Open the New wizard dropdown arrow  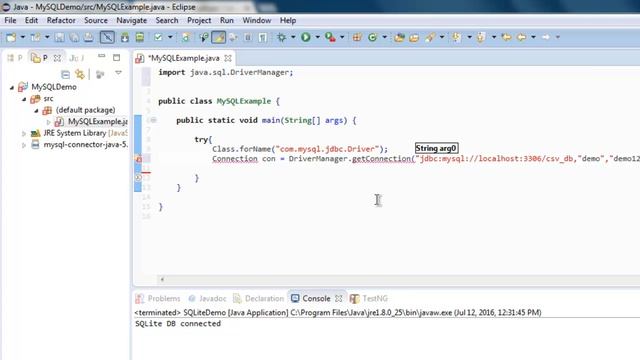23,37
